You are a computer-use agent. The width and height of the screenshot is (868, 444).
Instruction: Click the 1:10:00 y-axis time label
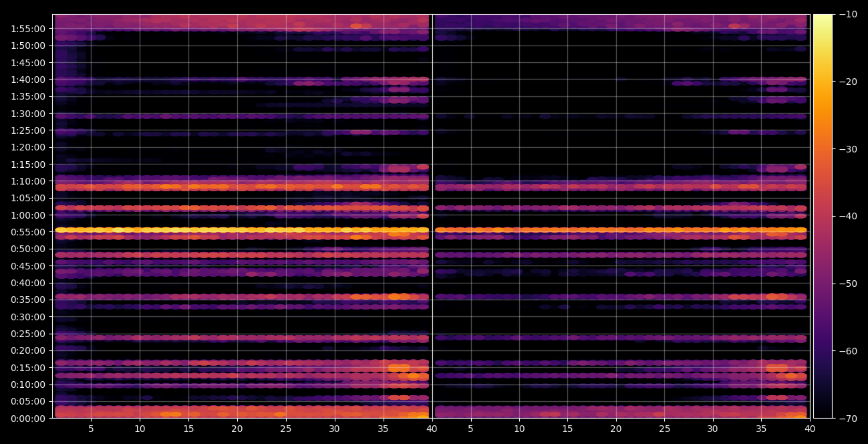click(28, 181)
